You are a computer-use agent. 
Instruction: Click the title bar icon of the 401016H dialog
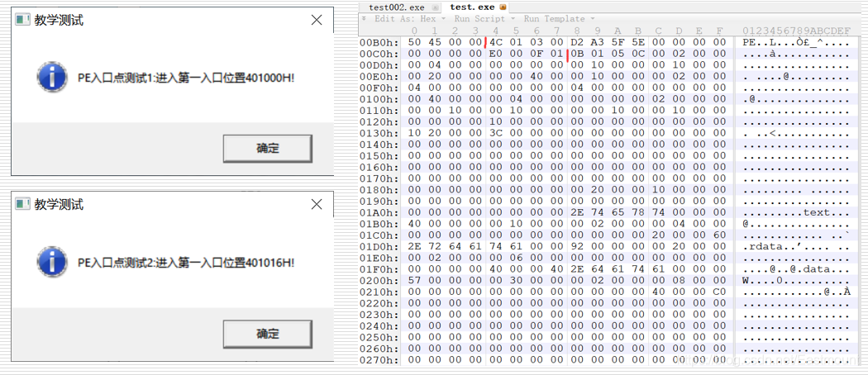[22, 205]
